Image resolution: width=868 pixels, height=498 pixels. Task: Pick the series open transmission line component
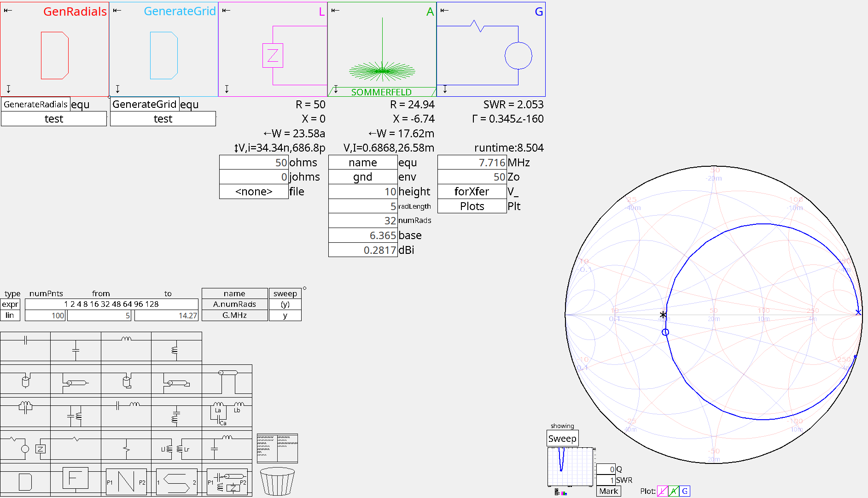[76, 380]
